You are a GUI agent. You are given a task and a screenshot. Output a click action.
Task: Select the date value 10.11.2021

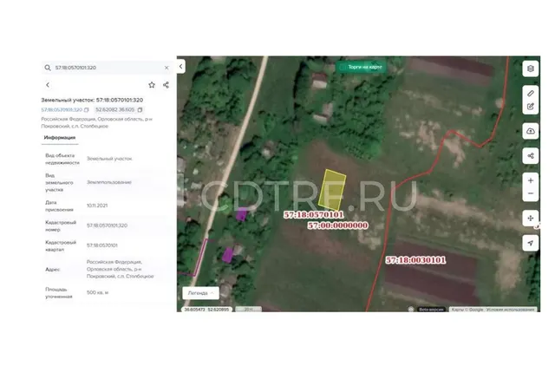97,206
